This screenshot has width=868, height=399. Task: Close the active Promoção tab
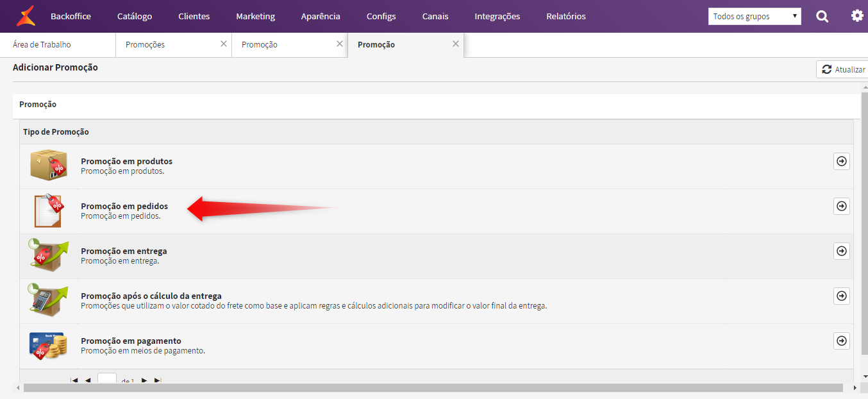[456, 44]
